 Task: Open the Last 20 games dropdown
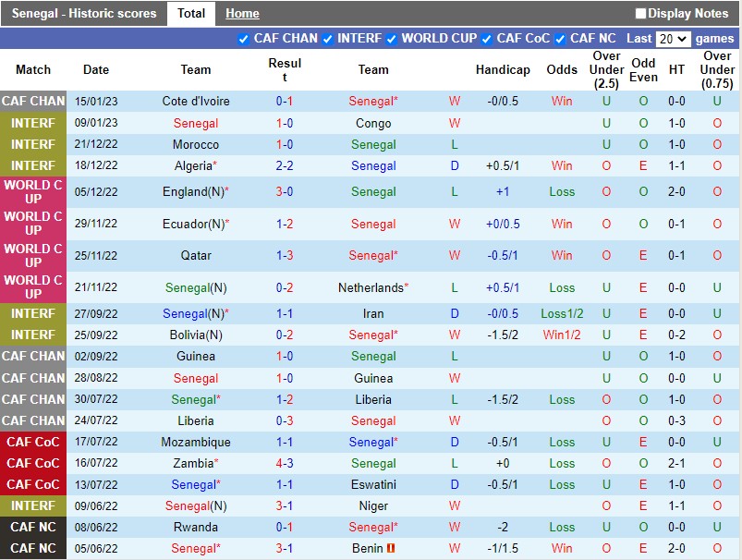[673, 39]
